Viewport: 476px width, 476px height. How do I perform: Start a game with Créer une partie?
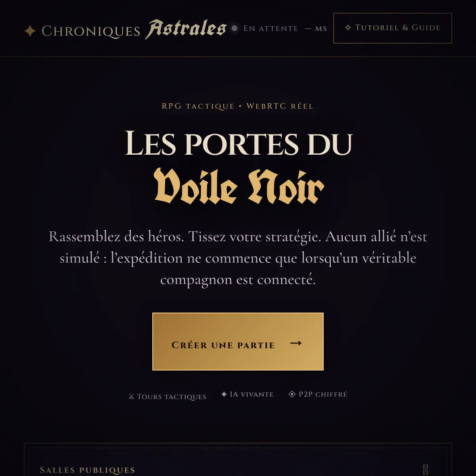pyautogui.click(x=238, y=342)
